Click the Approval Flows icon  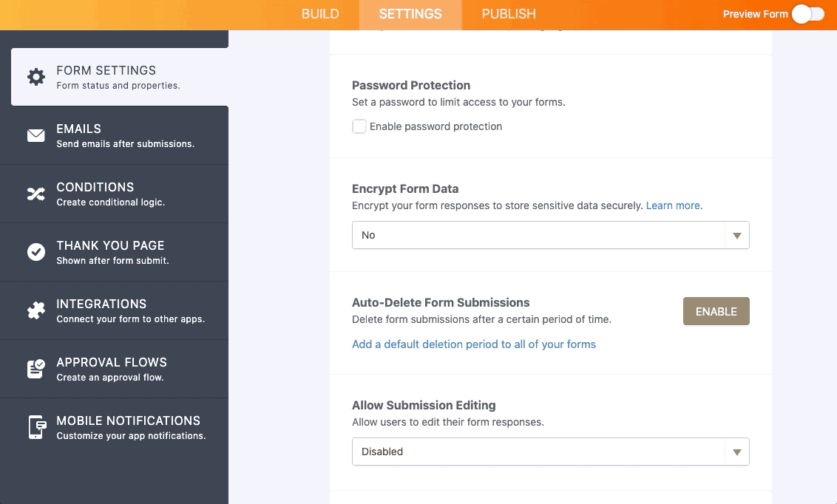pyautogui.click(x=35, y=369)
